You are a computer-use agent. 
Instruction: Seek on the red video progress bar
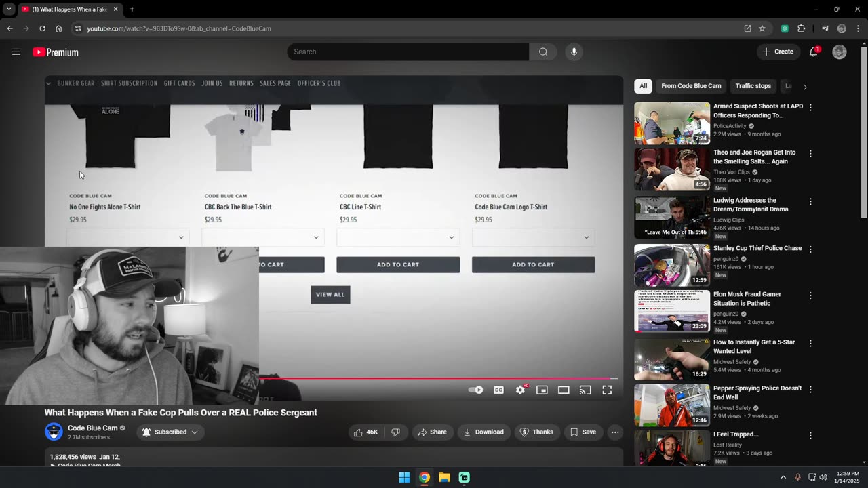click(x=438, y=378)
